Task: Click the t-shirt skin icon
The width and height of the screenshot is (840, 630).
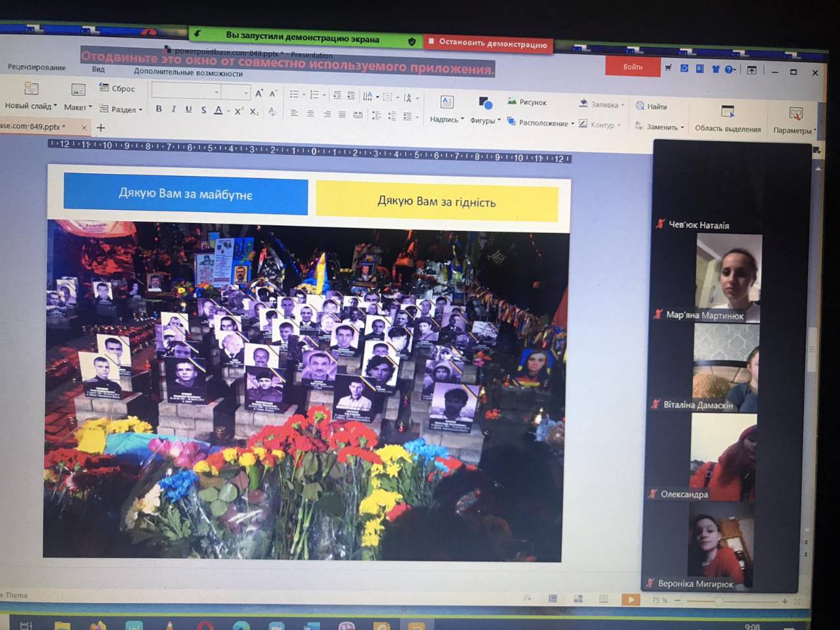Action: (x=715, y=69)
